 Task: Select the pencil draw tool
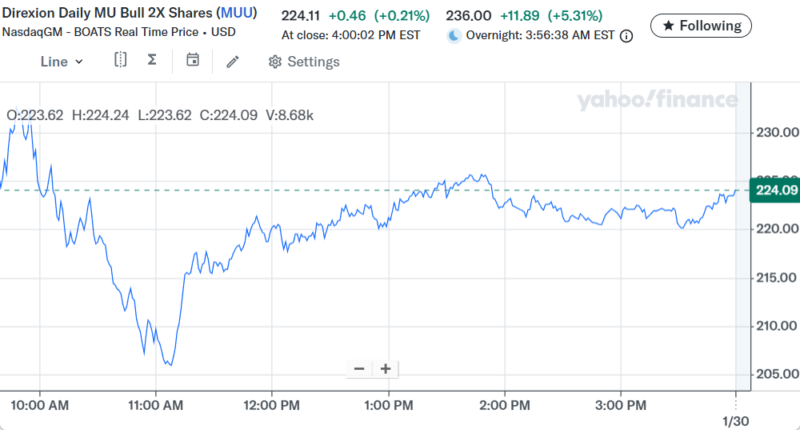coord(233,62)
